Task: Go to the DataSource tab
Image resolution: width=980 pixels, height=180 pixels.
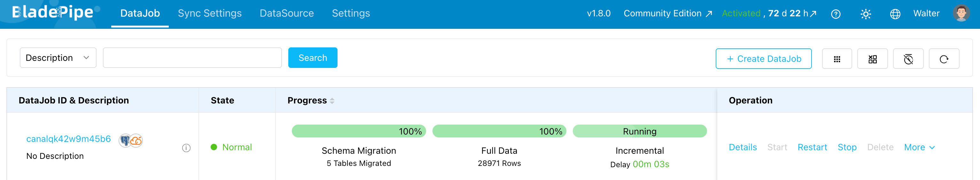Action: pyautogui.click(x=286, y=13)
